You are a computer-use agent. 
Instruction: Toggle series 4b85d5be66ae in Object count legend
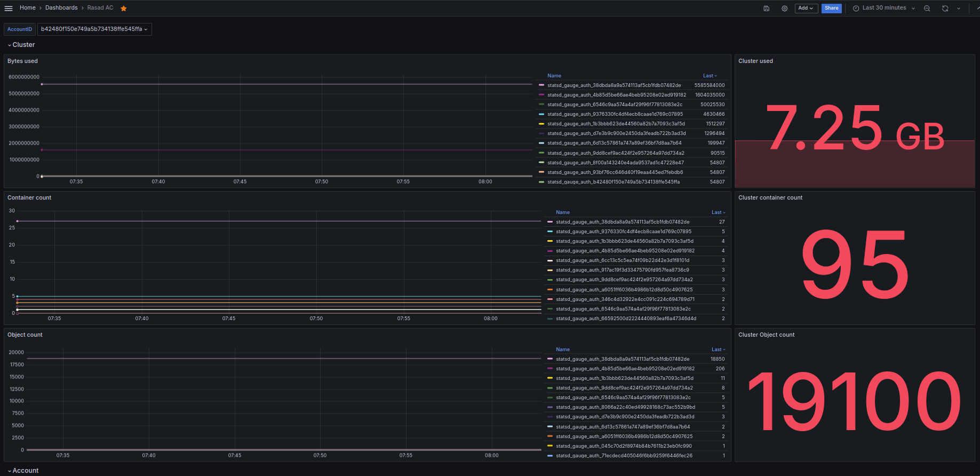coord(625,369)
